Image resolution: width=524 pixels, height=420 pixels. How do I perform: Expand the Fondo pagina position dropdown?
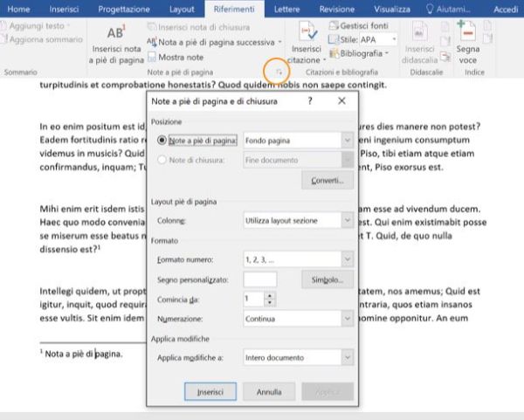point(348,141)
